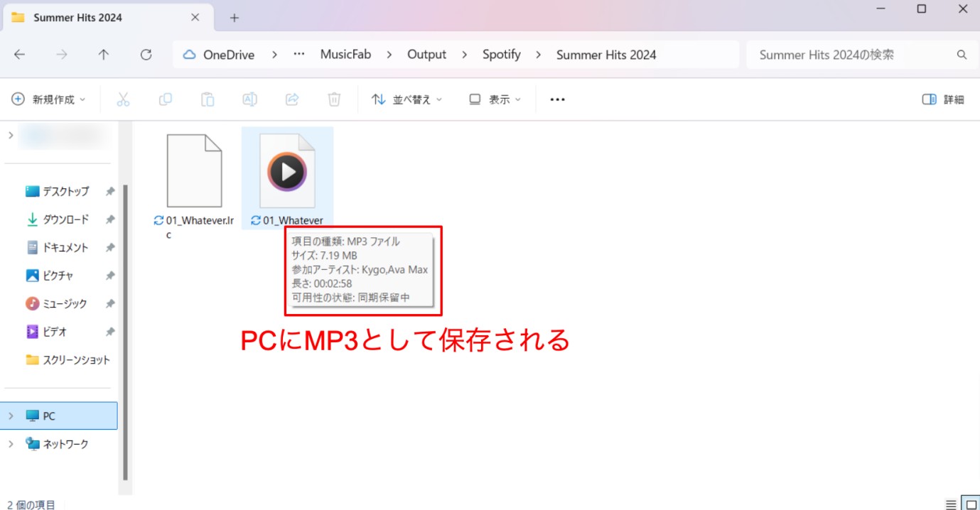The image size is (980, 510).
Task: Click chevron after Spotify in address bar
Action: (x=539, y=55)
